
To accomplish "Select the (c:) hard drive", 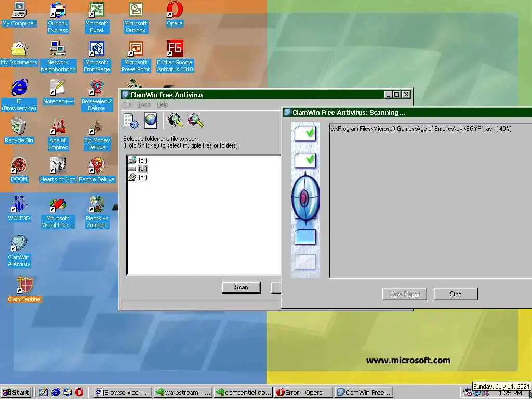I will click(137, 169).
